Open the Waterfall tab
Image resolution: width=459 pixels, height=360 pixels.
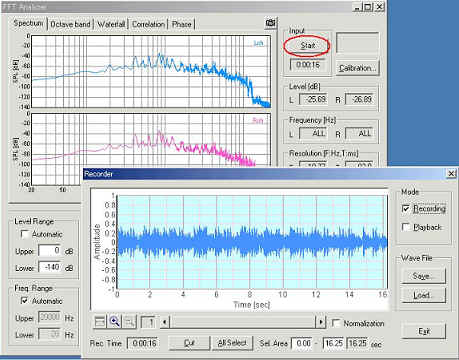click(x=111, y=24)
